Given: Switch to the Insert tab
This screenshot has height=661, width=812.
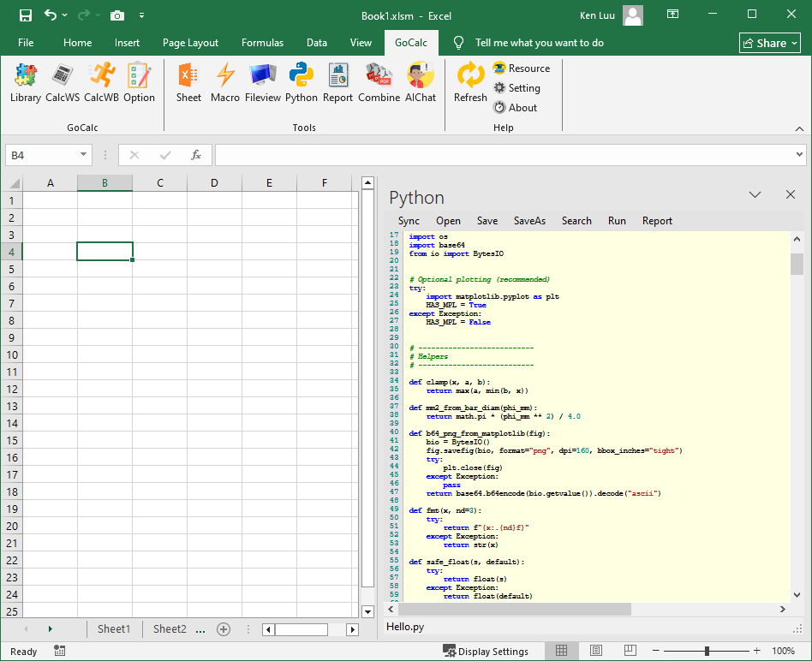Looking at the screenshot, I should (127, 43).
